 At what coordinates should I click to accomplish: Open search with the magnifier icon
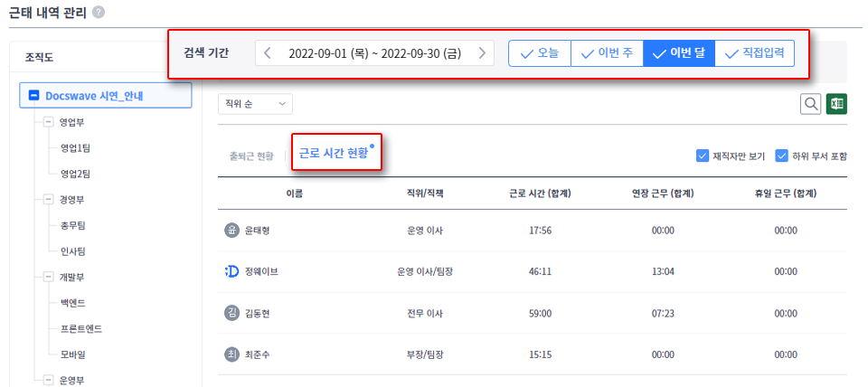(811, 104)
